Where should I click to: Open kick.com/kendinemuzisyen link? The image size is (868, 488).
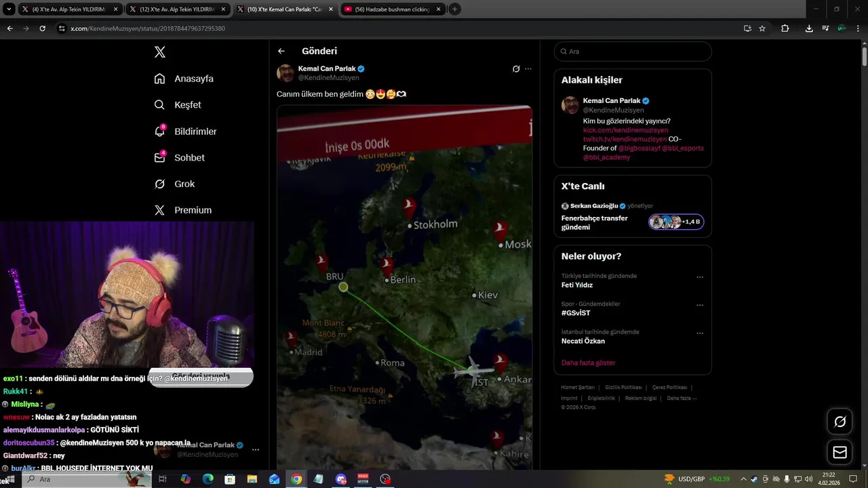625,130
